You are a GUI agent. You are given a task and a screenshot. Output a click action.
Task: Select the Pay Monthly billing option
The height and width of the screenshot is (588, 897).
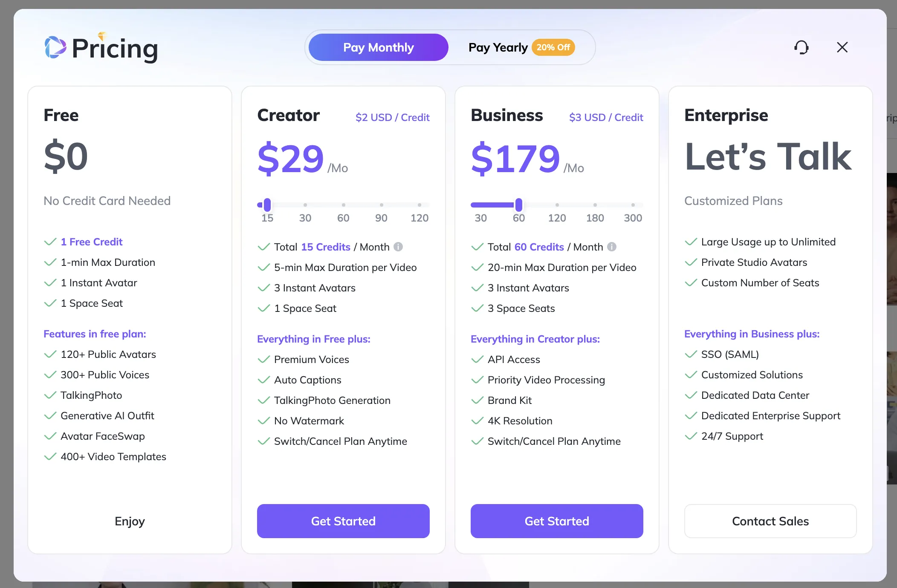click(x=378, y=47)
